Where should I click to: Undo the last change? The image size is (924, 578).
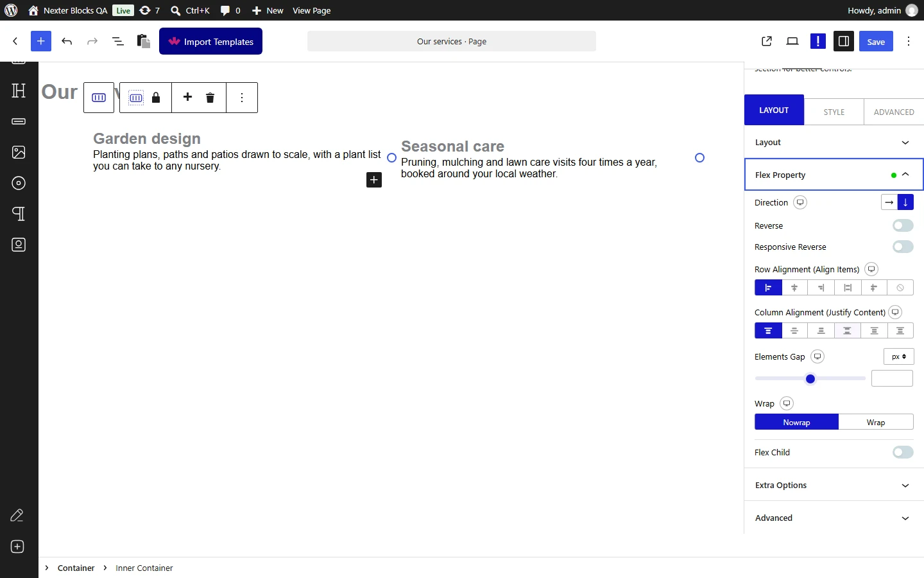click(67, 41)
